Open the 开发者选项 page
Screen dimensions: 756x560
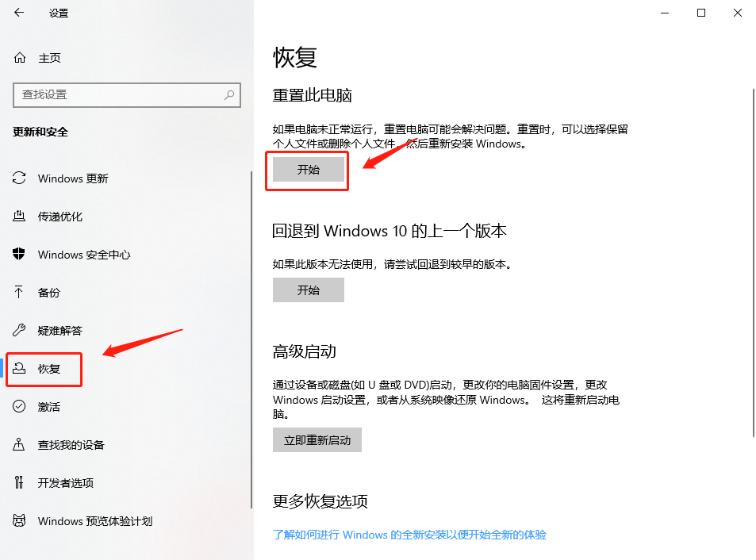(66, 483)
